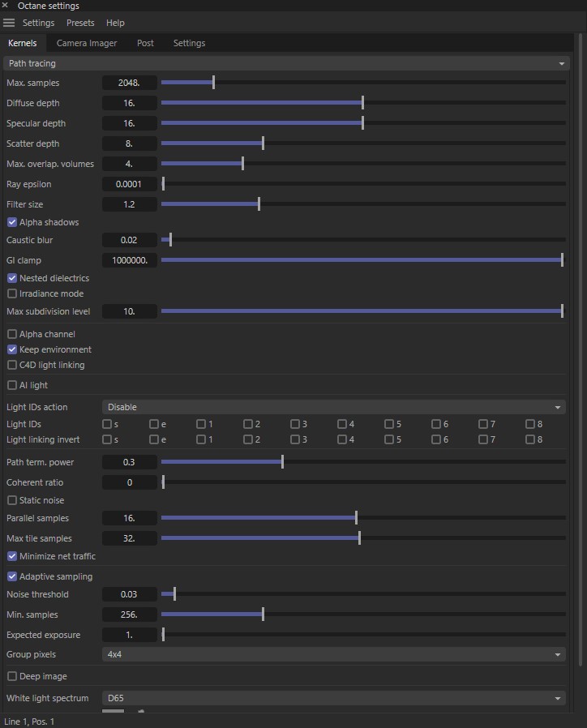Open the Help menu
The width and height of the screenshot is (587, 728).
pos(115,23)
